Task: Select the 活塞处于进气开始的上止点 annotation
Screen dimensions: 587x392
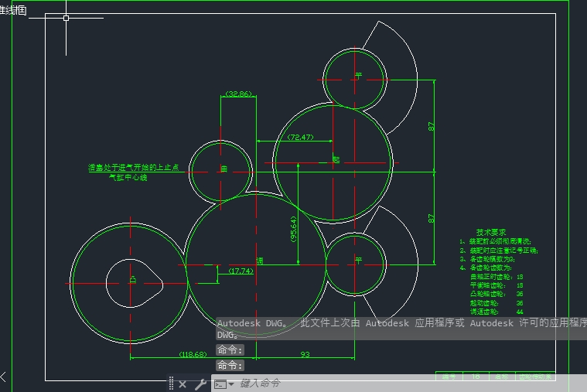Action: tap(134, 168)
